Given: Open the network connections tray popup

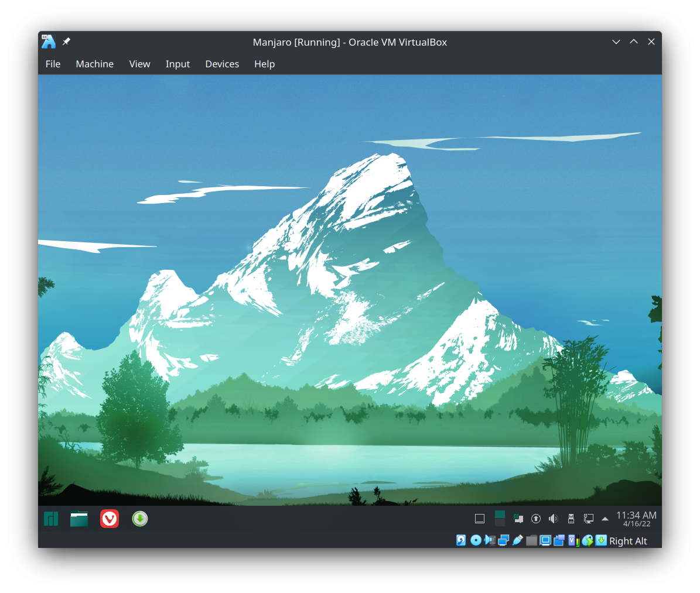Looking at the screenshot, I should tap(588, 519).
